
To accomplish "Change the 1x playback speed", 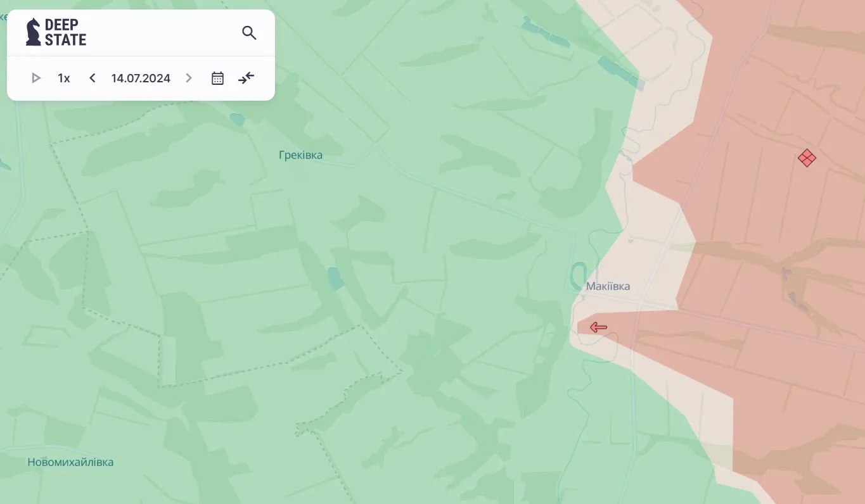I will [x=63, y=78].
